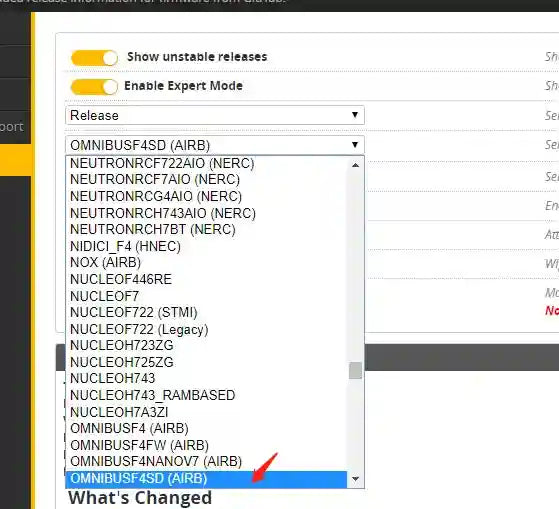The width and height of the screenshot is (559, 509).
Task: Toggle Show unstable releases switch
Action: [x=94, y=58]
